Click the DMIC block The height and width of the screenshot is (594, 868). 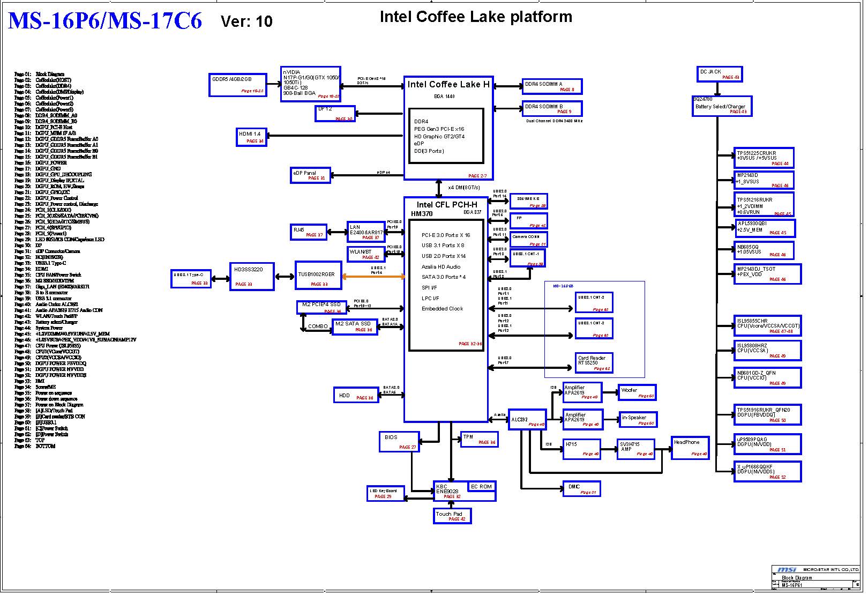point(581,488)
